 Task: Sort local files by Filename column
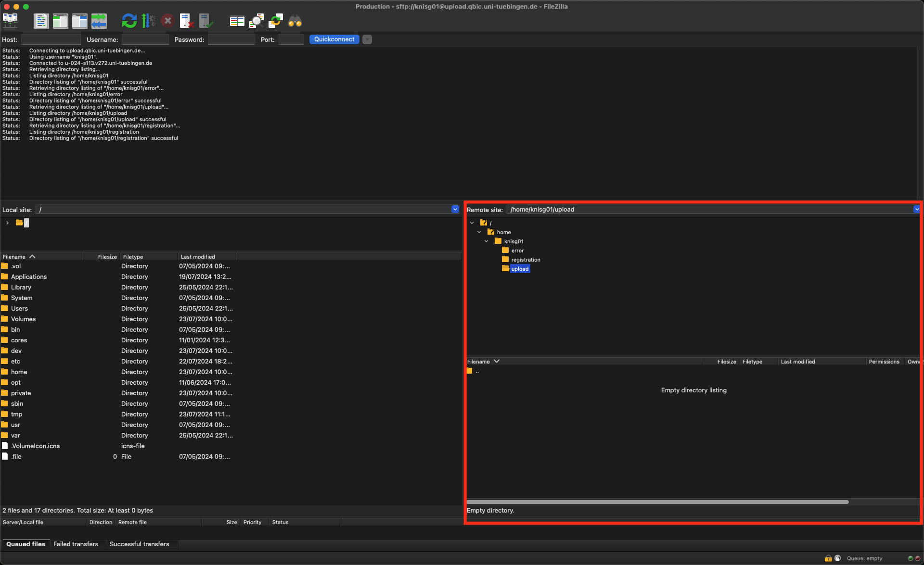click(41, 257)
